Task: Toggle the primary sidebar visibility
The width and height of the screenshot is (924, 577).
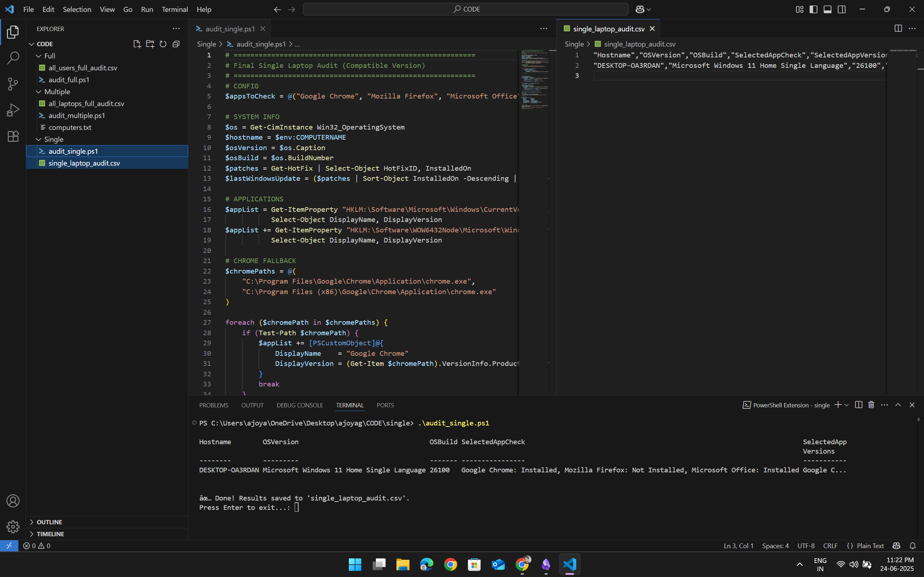Action: pos(813,9)
